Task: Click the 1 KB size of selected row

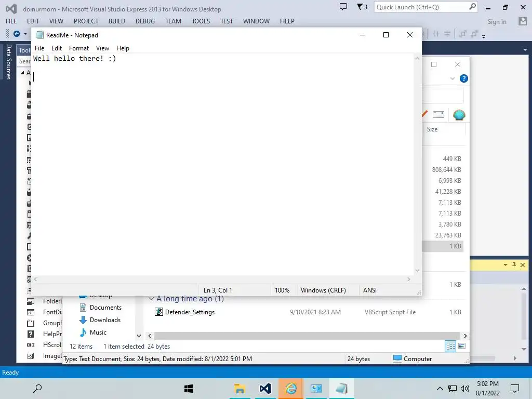Action: tap(455, 246)
